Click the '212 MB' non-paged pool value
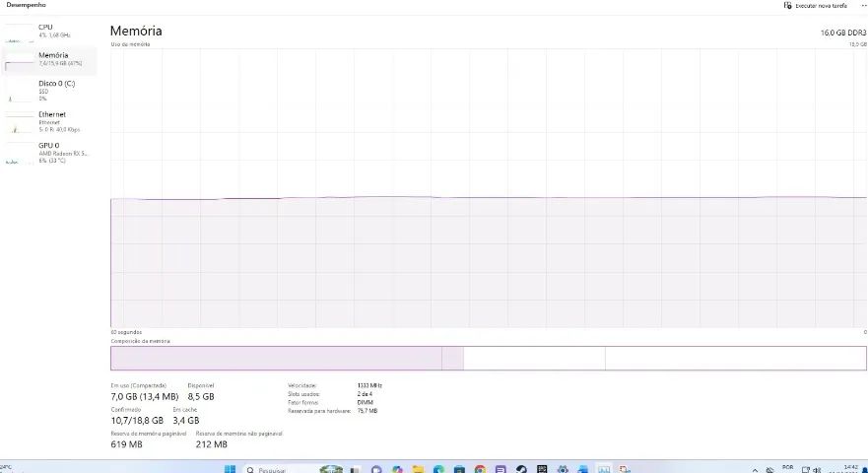Viewport: 868px width, 473px height. (x=212, y=444)
